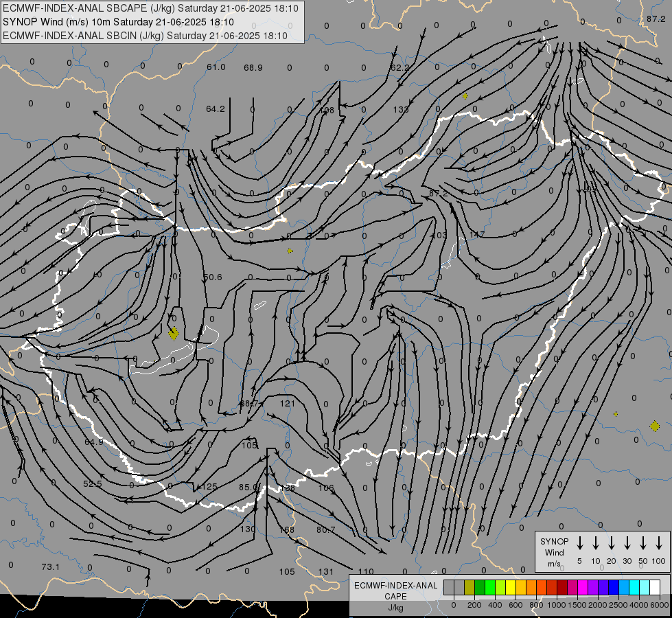Image resolution: width=672 pixels, height=618 pixels.
Task: Click the '1000' tick on CAPE scale
Action: point(556,605)
